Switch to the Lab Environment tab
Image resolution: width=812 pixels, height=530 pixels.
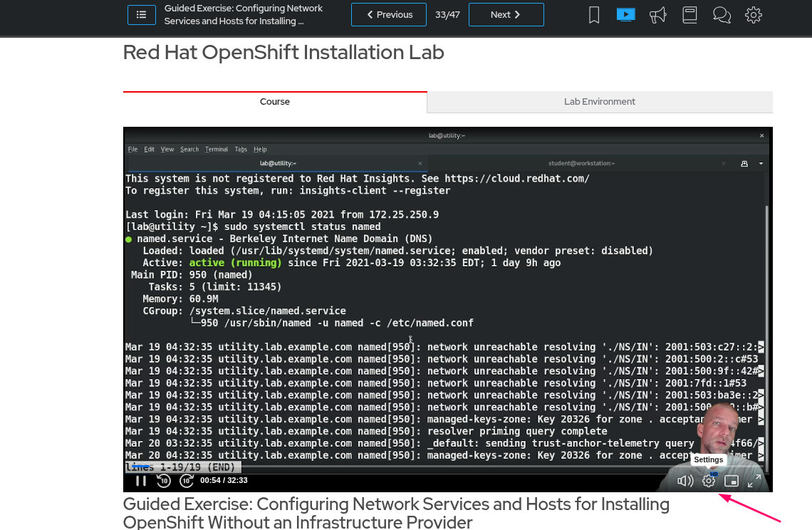tap(600, 102)
